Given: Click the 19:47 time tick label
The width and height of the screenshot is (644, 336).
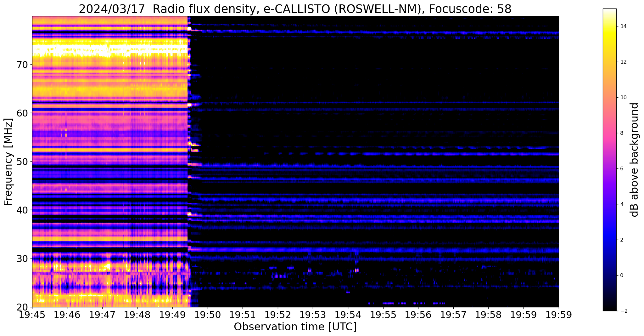Looking at the screenshot, I should point(102,315).
